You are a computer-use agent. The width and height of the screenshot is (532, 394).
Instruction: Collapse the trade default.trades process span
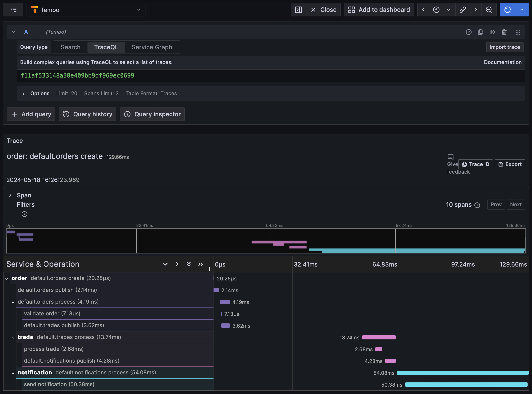pos(13,338)
